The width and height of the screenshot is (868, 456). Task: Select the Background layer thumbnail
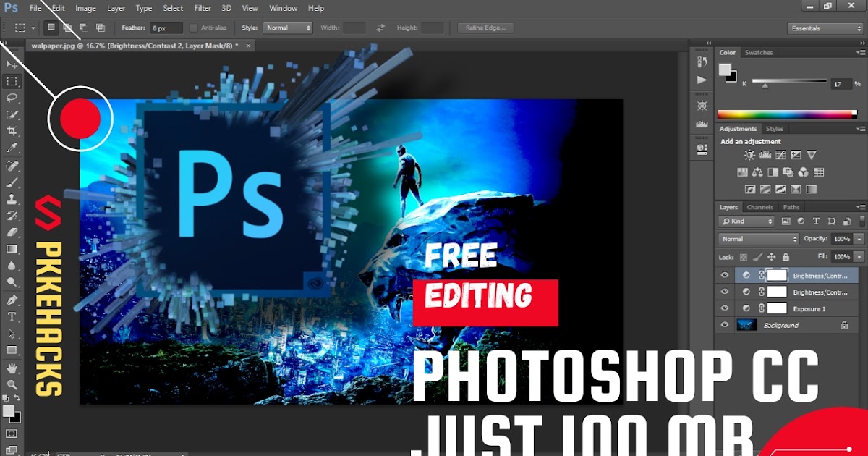746,325
